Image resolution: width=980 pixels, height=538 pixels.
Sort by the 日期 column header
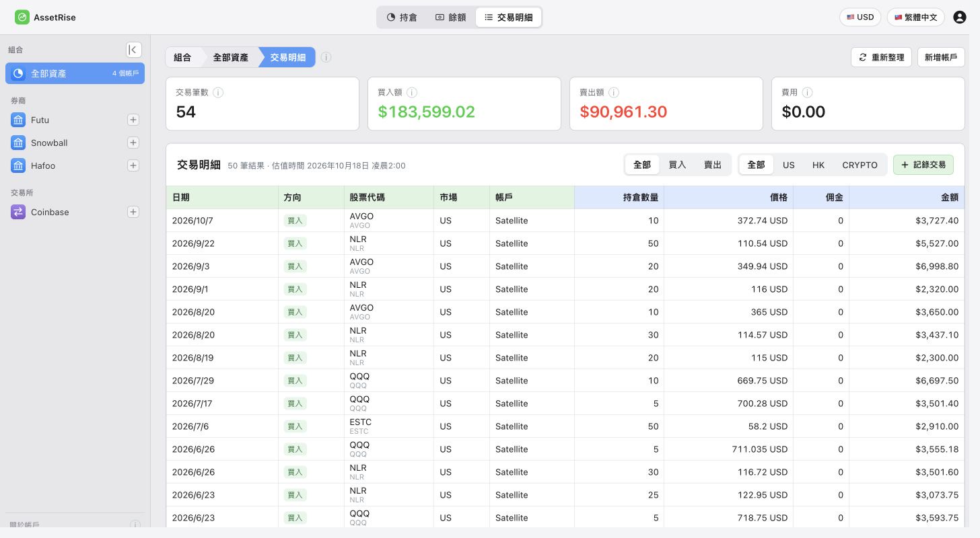[x=222, y=198]
